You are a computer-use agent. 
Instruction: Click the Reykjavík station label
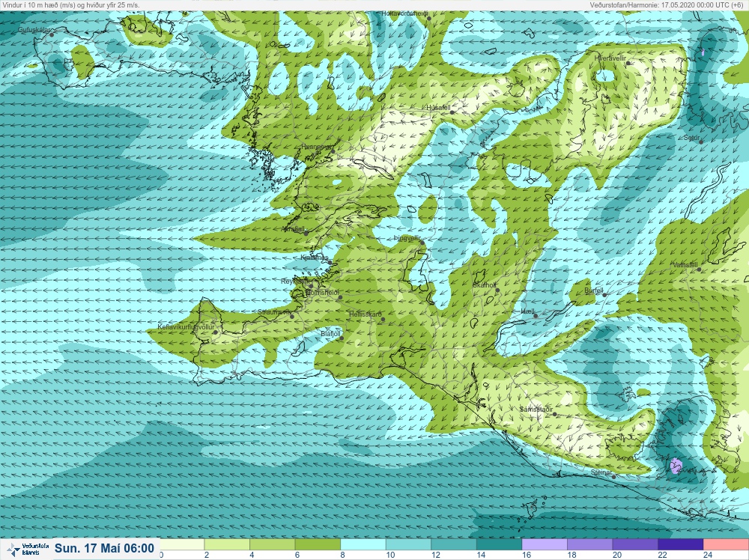pos(294,281)
